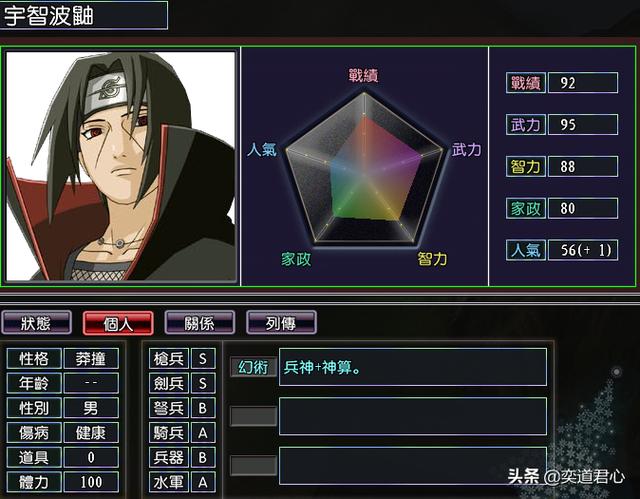Click the empty second skill slot button
Screen dimensions: 640x499
coord(253,416)
